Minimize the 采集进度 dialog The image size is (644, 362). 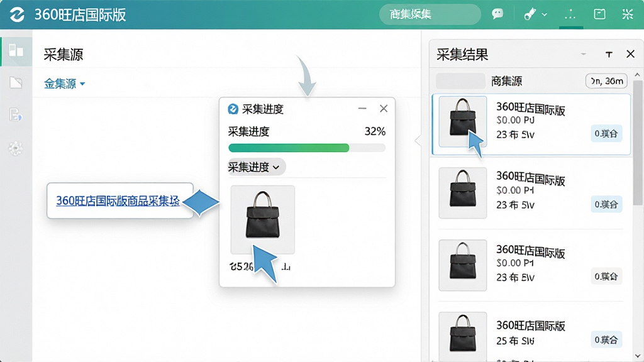coord(362,108)
